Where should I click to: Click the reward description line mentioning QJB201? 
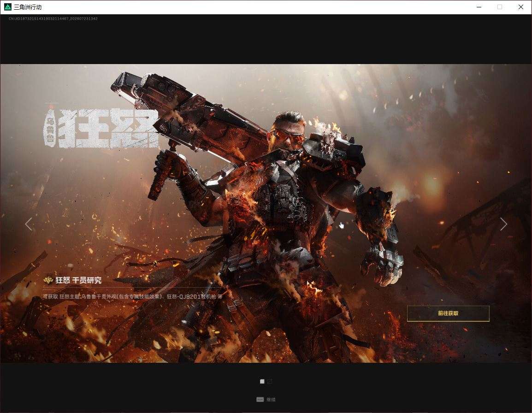click(133, 296)
